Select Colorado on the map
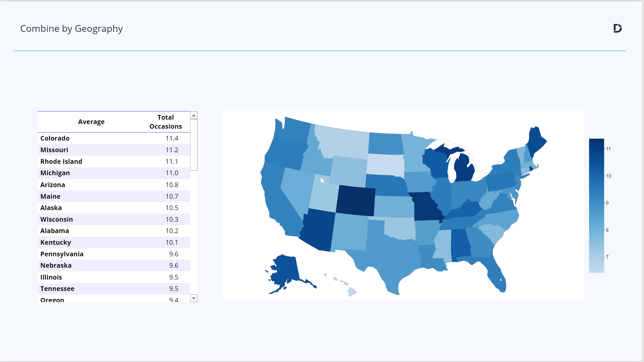The width and height of the screenshot is (644, 362). coord(356,201)
